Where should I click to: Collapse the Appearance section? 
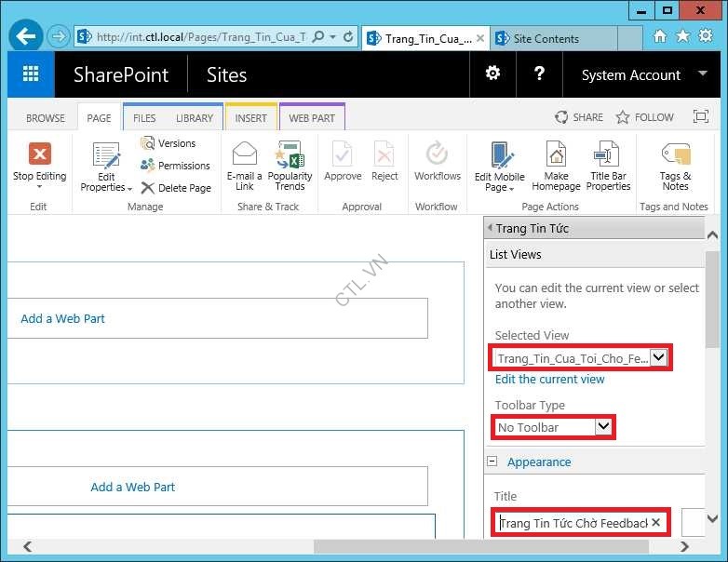[493, 462]
